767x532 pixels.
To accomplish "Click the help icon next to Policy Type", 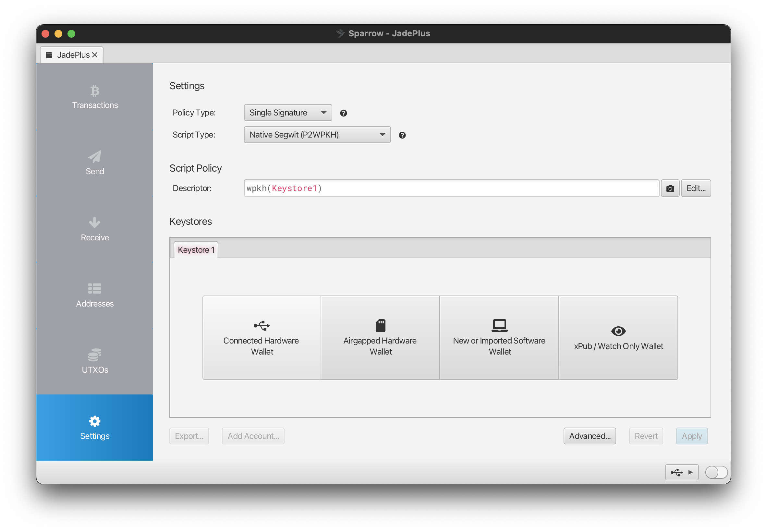I will click(x=343, y=113).
